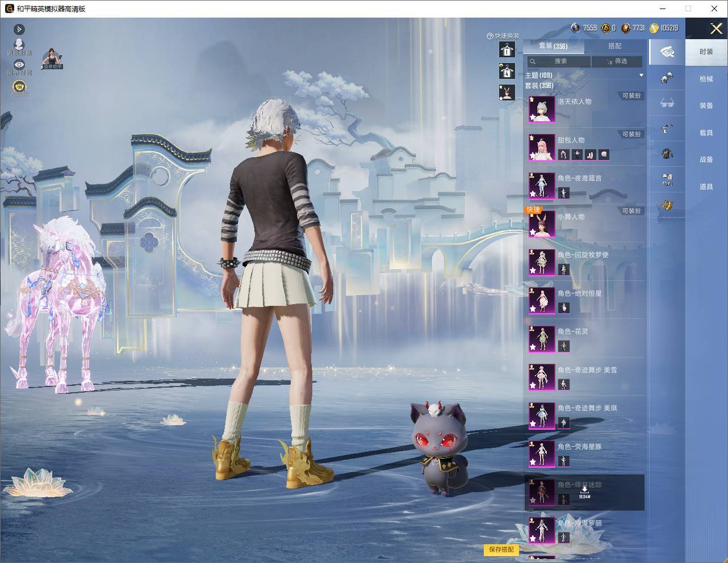Open the 快捷换装 help question mark
The height and width of the screenshot is (563, 728).
point(489,36)
